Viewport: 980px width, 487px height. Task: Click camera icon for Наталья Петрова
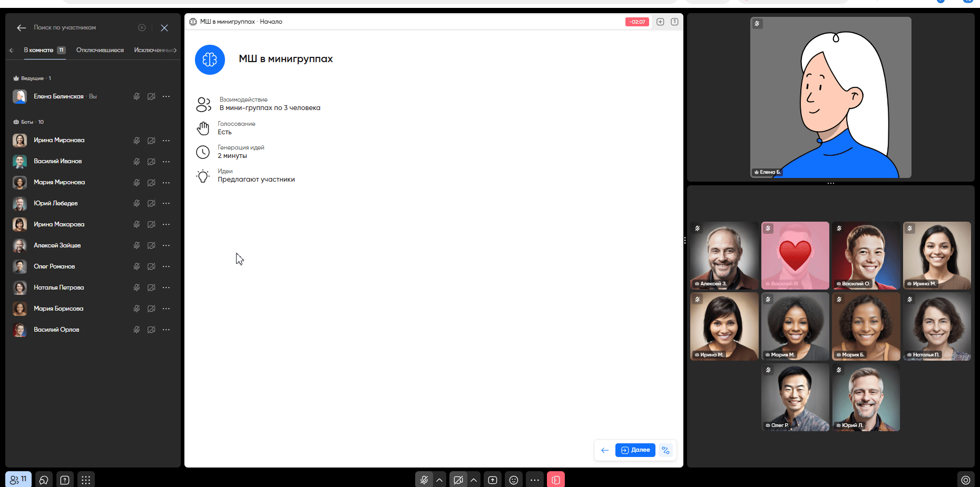(151, 287)
